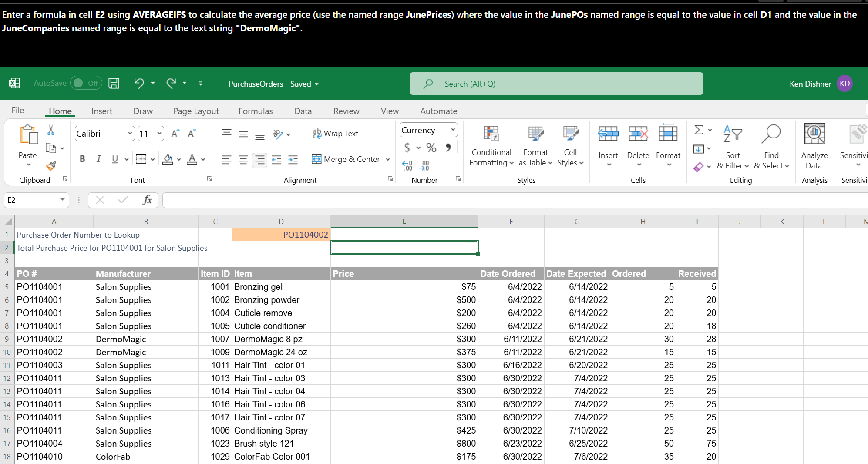This screenshot has height=464, width=868.
Task: Click the Wrap Text button
Action: [x=336, y=134]
